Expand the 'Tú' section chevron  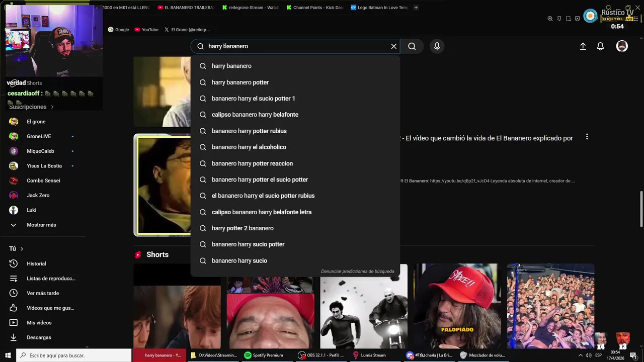point(22,249)
